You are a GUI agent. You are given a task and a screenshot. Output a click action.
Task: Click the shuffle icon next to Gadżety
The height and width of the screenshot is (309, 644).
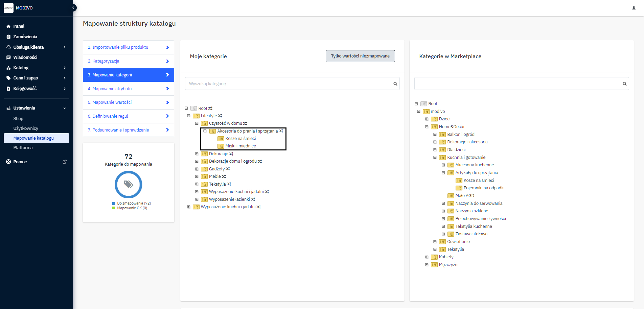[228, 169]
